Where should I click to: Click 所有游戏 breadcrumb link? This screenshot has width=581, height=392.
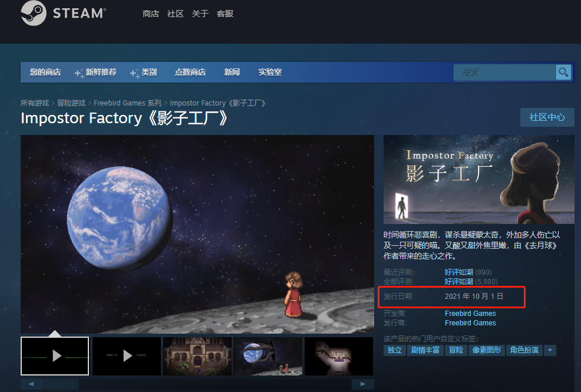coord(35,103)
